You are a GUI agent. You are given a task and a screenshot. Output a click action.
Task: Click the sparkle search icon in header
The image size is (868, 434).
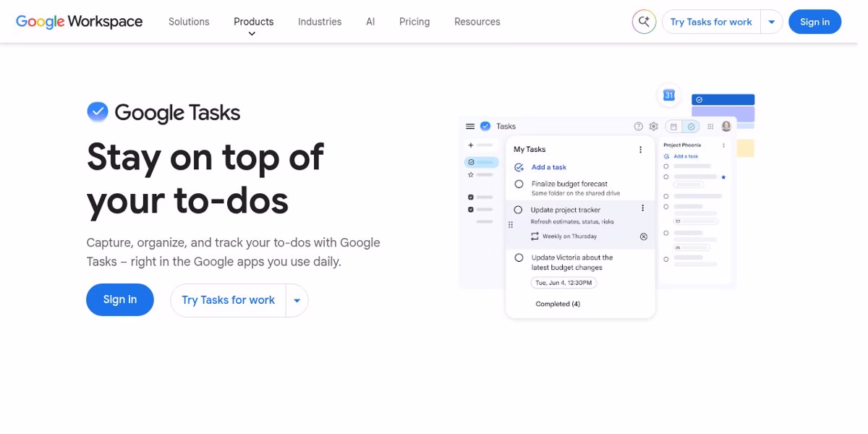click(644, 22)
